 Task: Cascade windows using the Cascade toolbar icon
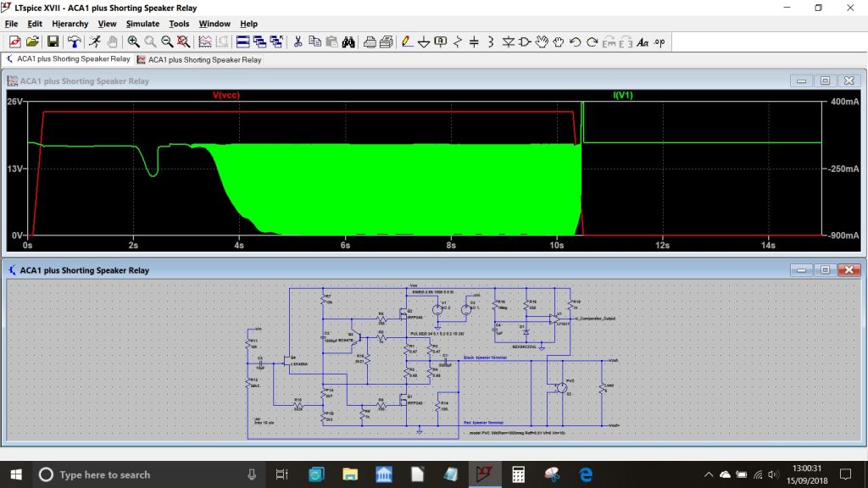259,42
